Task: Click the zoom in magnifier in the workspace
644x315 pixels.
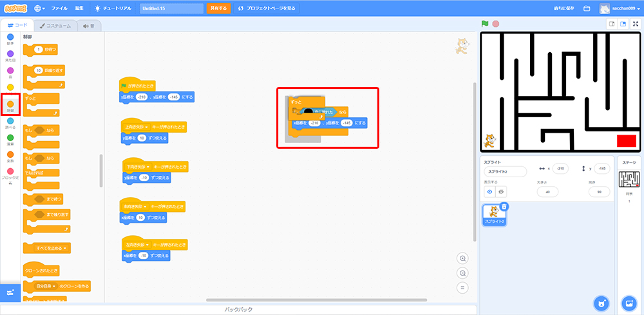Action: (x=462, y=258)
